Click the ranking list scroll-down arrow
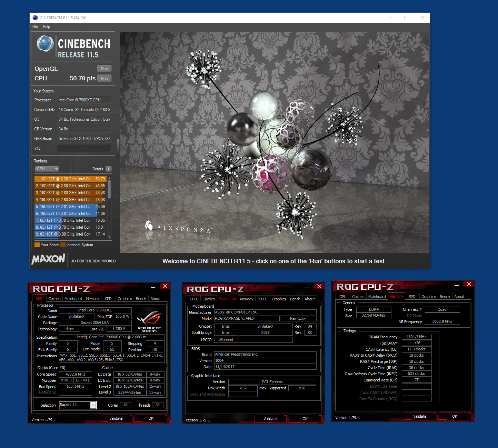498x448 pixels. click(x=109, y=236)
